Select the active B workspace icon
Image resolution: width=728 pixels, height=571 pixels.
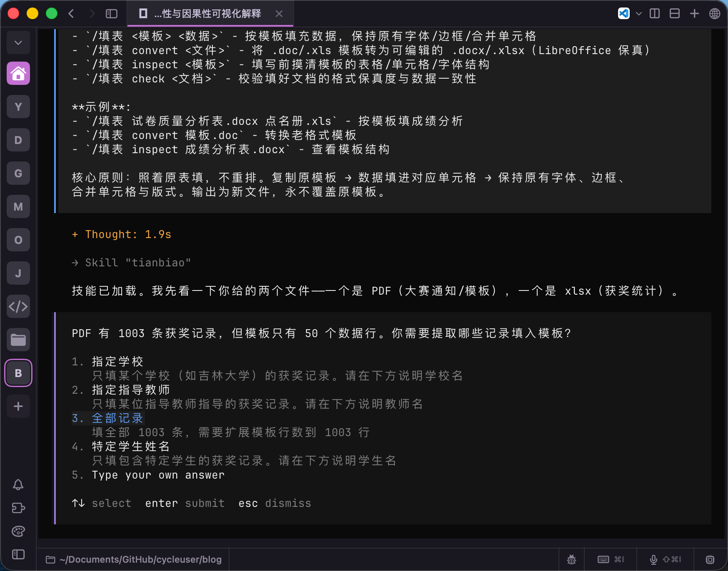pyautogui.click(x=18, y=373)
